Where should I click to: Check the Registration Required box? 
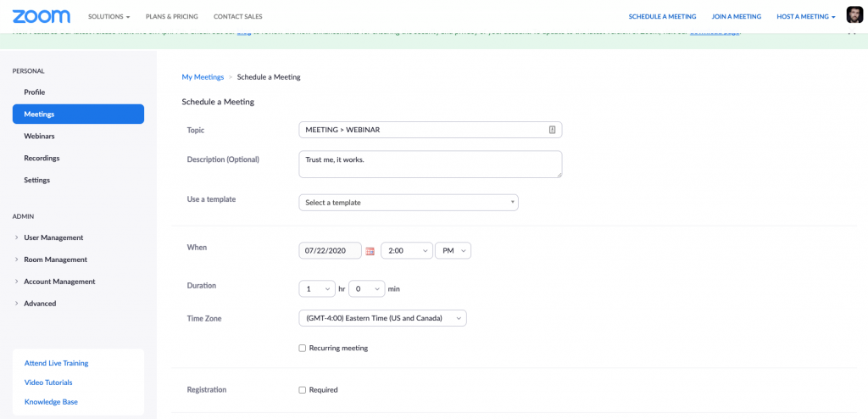point(303,389)
